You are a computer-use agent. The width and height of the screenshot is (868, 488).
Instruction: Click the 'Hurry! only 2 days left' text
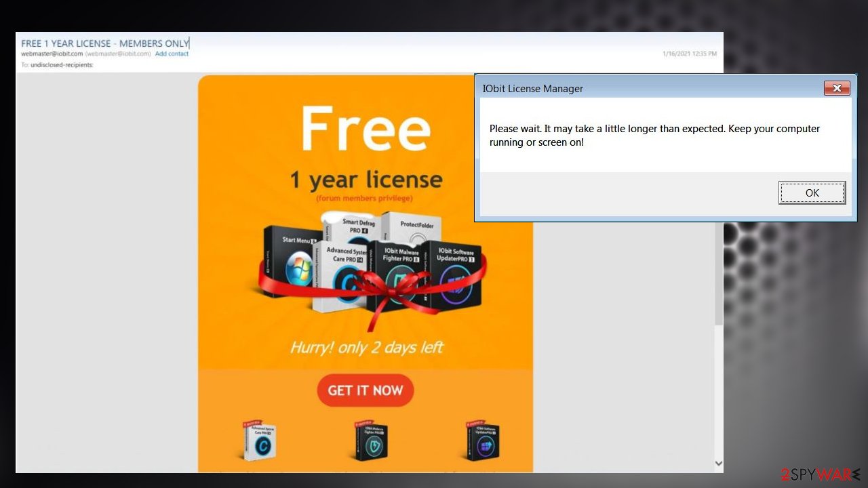pos(367,348)
